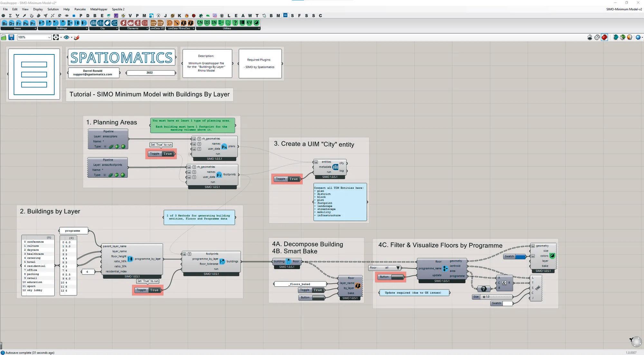This screenshot has height=355, width=644.
Task: Toggle the True switch in Planning Areas
Action: click(x=168, y=154)
